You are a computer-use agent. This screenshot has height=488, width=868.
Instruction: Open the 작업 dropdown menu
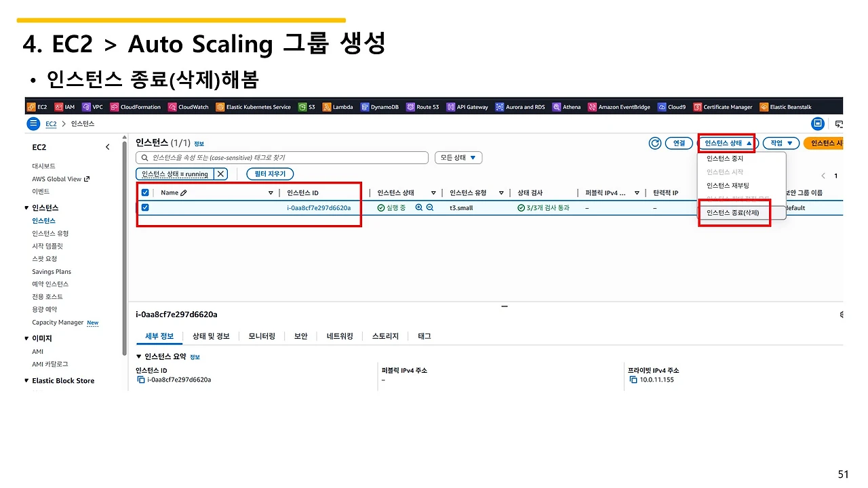pos(780,143)
